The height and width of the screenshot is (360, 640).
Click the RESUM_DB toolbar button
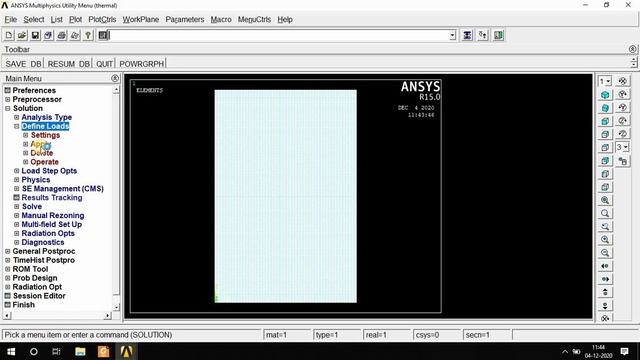click(68, 64)
